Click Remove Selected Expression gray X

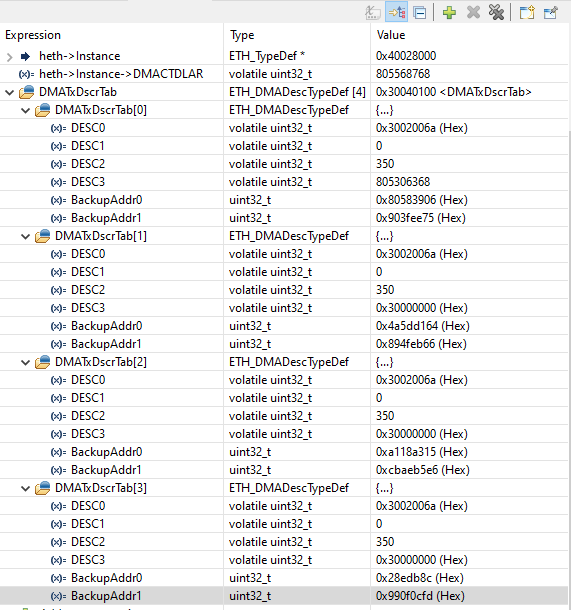473,13
